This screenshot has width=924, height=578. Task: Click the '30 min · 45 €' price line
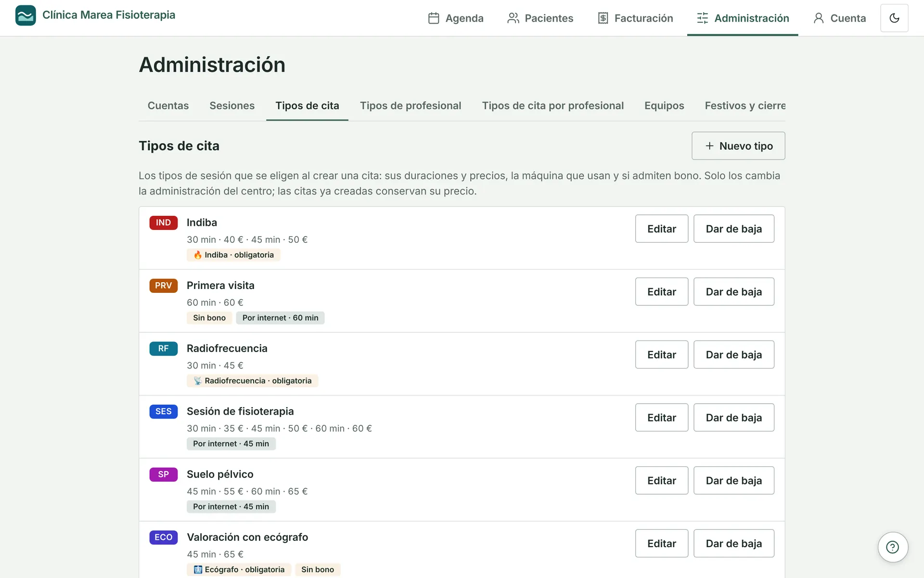(x=215, y=366)
